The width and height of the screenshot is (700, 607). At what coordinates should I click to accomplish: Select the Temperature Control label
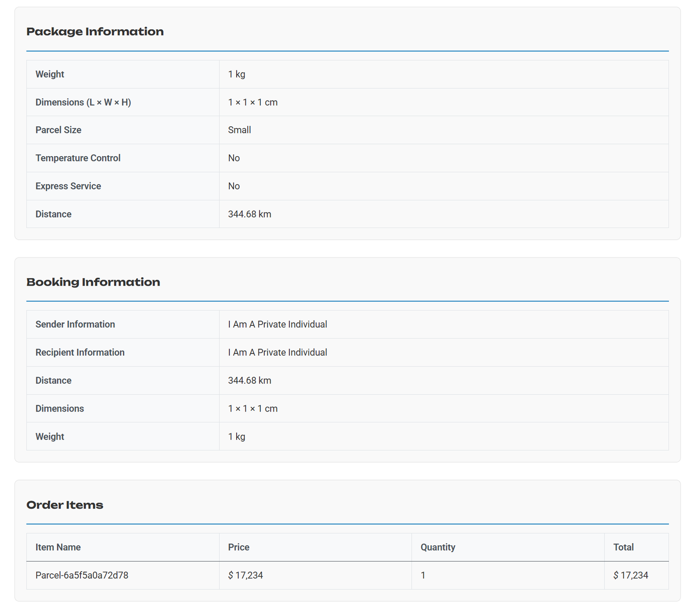click(78, 158)
